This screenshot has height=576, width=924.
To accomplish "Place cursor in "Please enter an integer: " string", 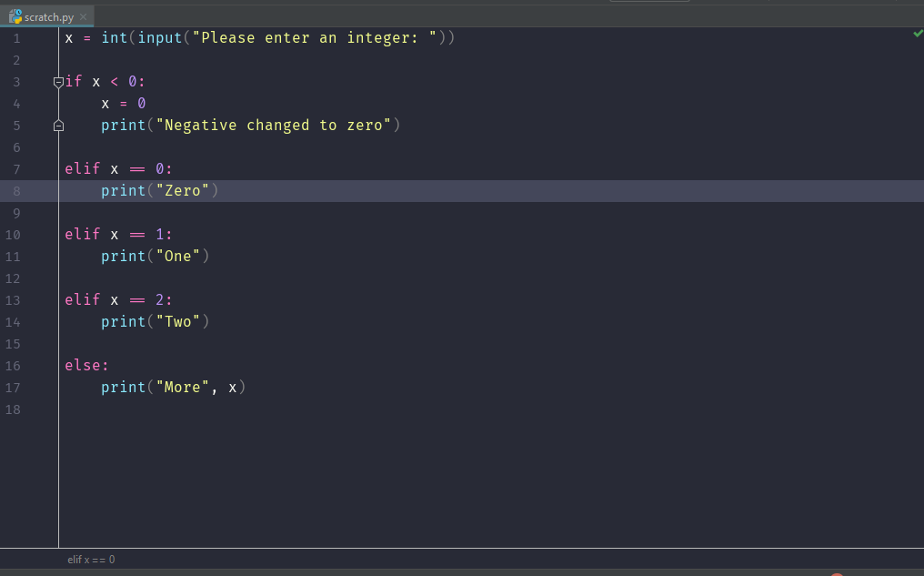I will [315, 37].
